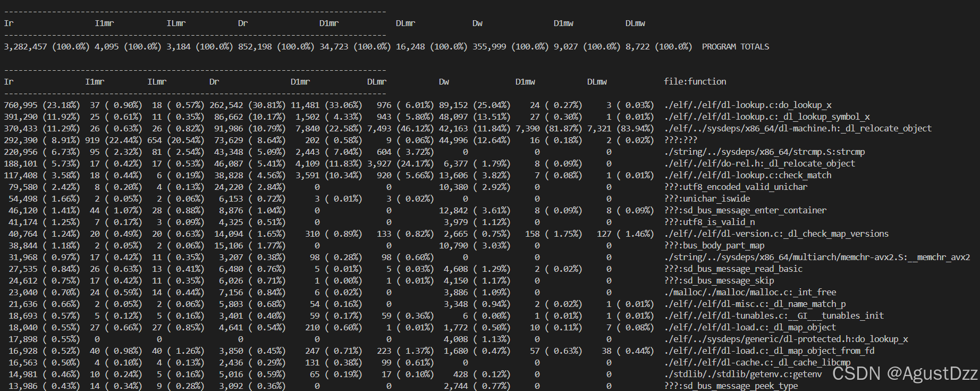Click the dl-protected.h:do_lookup_x entry
The image size is (980, 391).
coord(786,339)
